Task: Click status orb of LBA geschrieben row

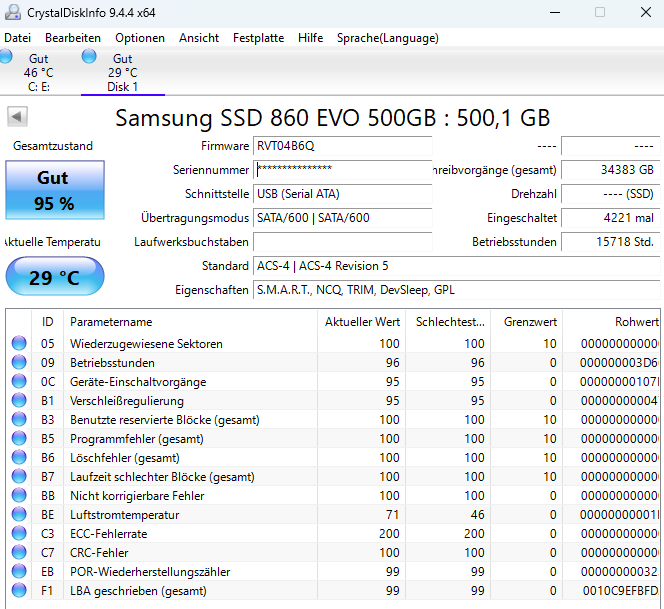Action: tap(19, 590)
